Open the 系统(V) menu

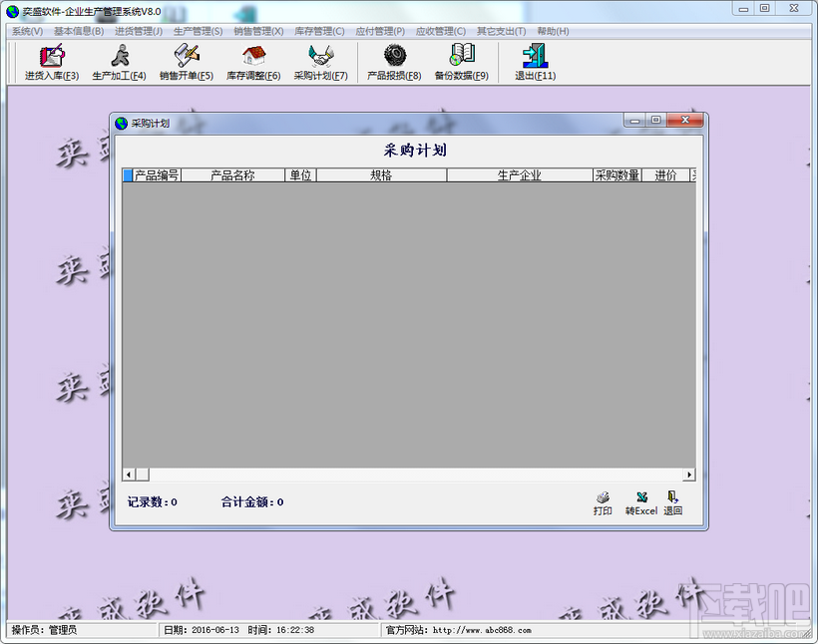coord(27,31)
